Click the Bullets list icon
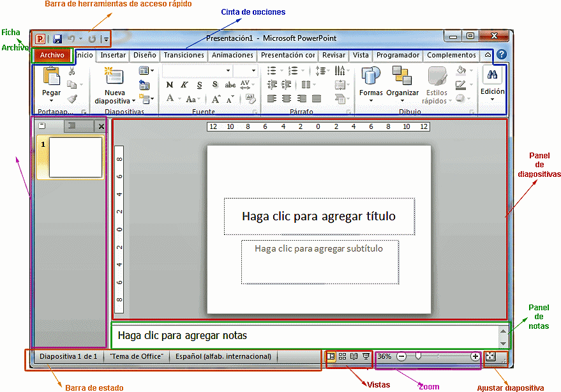Viewport: 561px width, 392px height. (272, 70)
